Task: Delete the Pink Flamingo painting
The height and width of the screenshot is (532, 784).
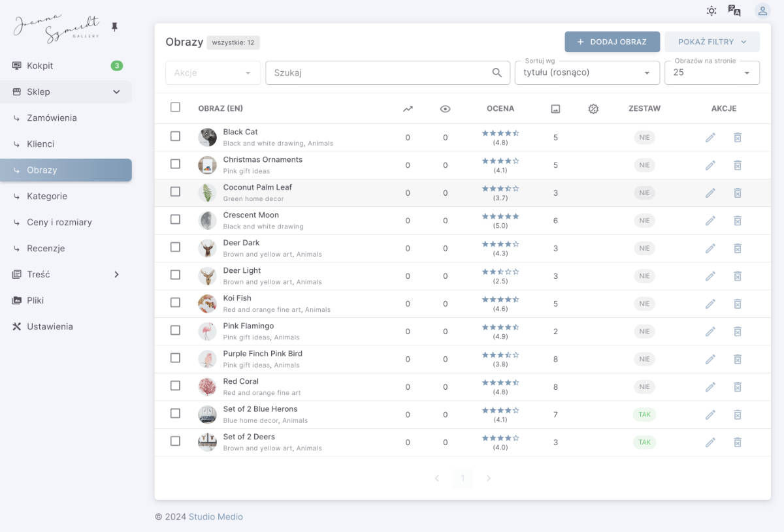Action: click(738, 332)
